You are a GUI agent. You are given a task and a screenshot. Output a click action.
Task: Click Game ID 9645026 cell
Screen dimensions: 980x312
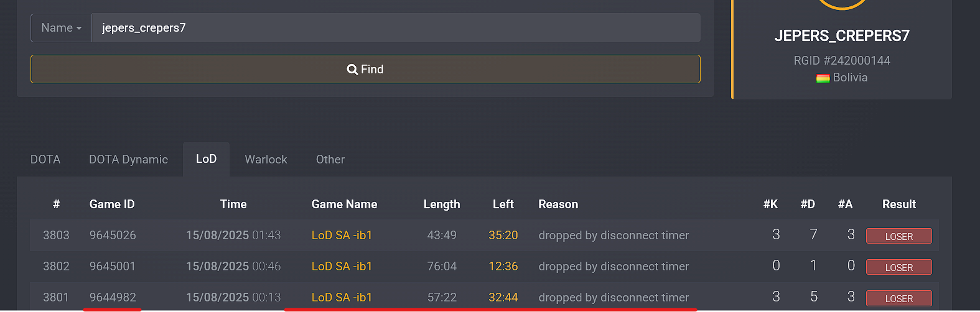(113, 236)
